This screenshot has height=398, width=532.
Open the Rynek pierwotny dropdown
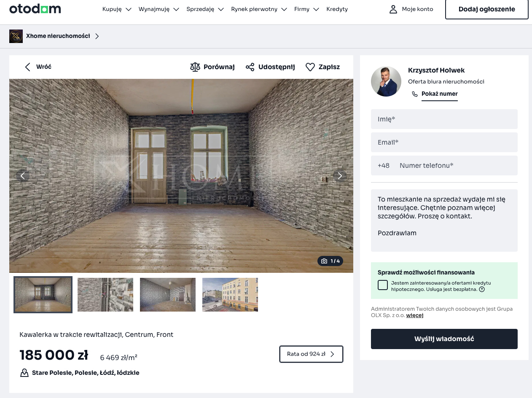pyautogui.click(x=259, y=9)
